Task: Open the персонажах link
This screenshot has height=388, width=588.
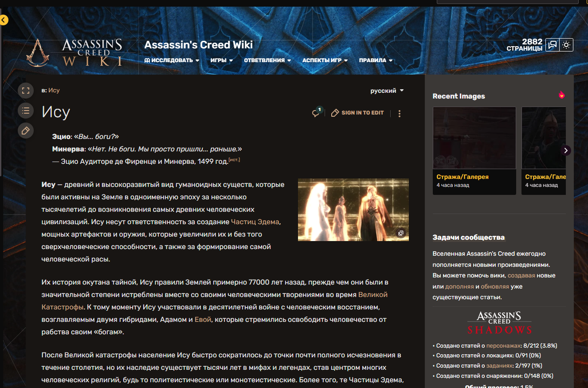Action: coord(503,345)
